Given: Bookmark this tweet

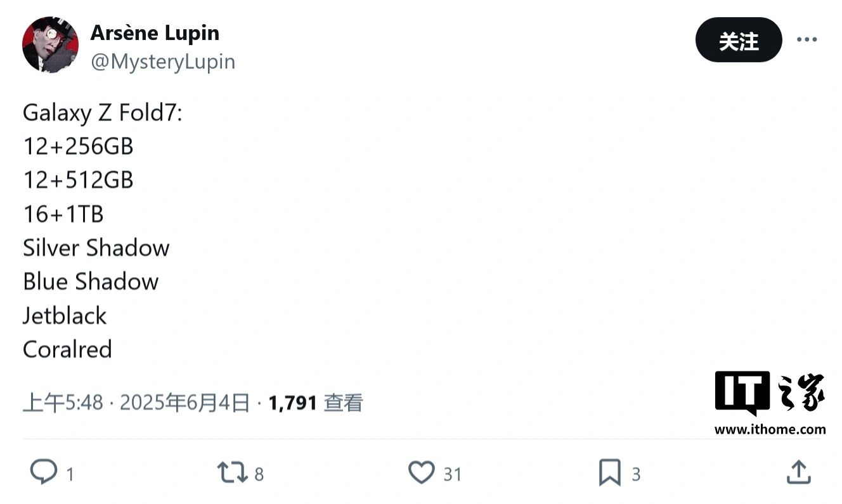Looking at the screenshot, I should (610, 473).
